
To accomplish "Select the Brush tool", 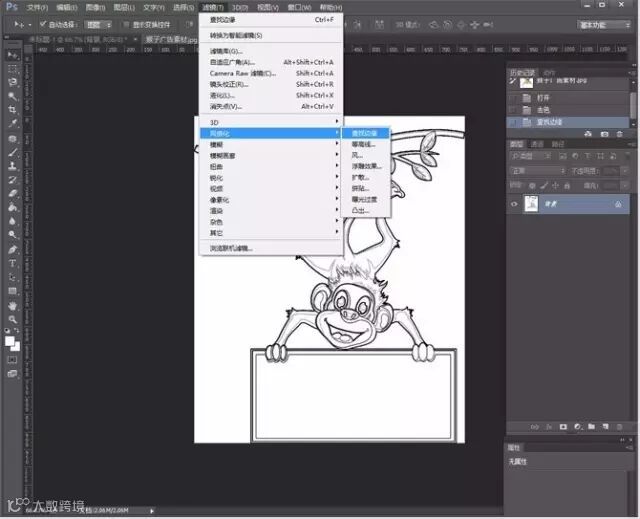I will 13,153.
